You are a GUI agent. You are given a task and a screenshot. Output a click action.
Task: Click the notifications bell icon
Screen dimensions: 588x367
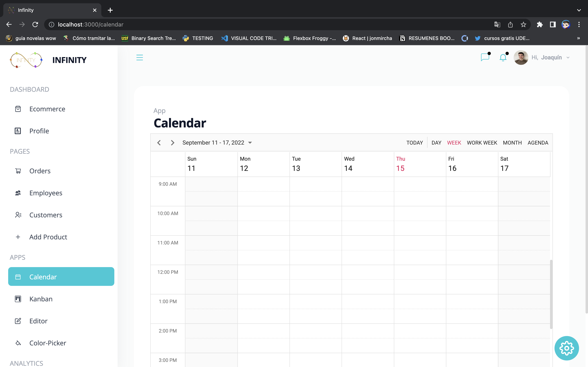click(503, 57)
